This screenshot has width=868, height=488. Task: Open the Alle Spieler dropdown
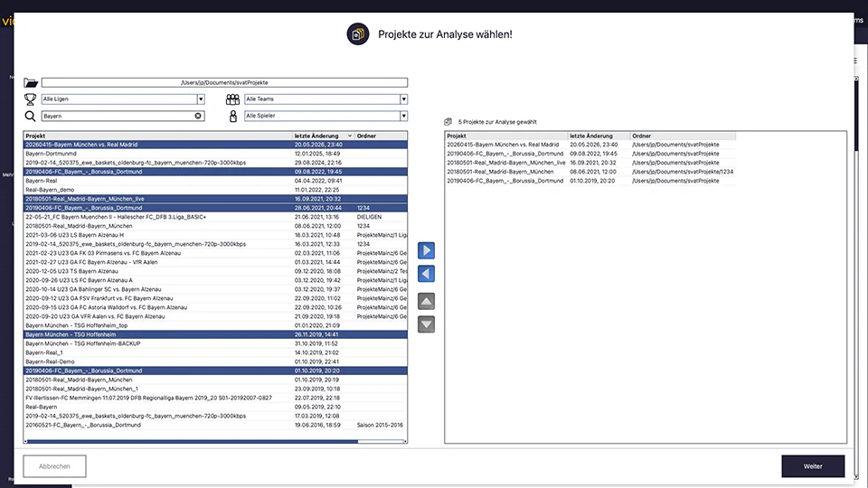[x=403, y=116]
